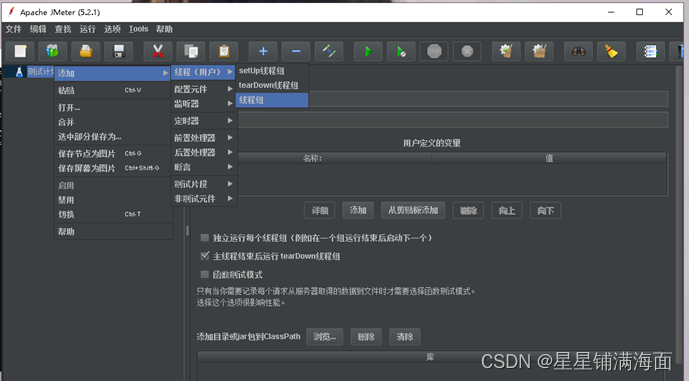Click the 向上 button
Image resolution: width=689 pixels, height=381 pixels.
(x=507, y=210)
